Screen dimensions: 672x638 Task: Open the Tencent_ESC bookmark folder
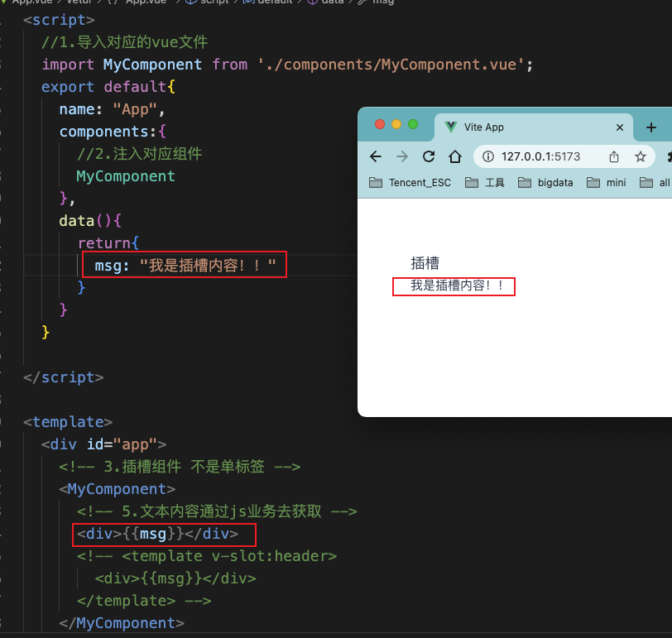click(x=410, y=182)
